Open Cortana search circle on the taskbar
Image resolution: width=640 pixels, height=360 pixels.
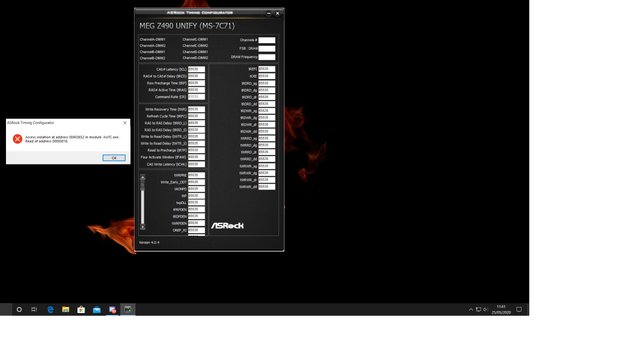pyautogui.click(x=19, y=309)
